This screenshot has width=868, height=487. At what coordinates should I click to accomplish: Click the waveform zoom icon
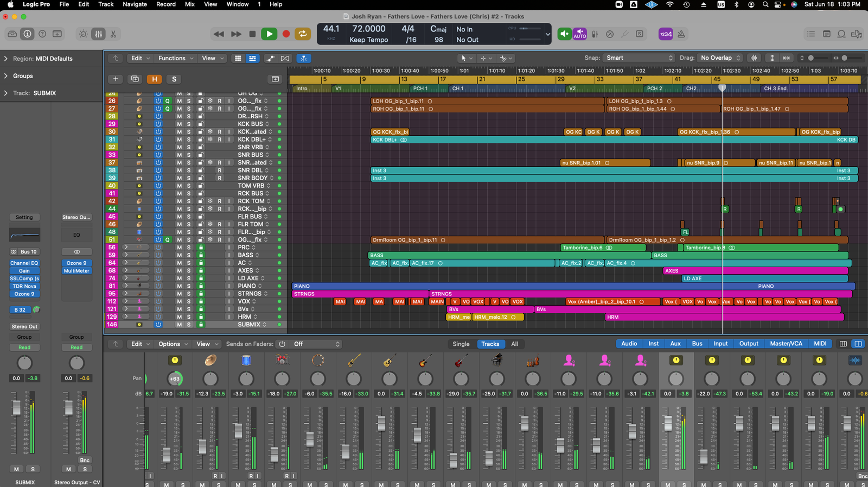pyautogui.click(x=754, y=58)
